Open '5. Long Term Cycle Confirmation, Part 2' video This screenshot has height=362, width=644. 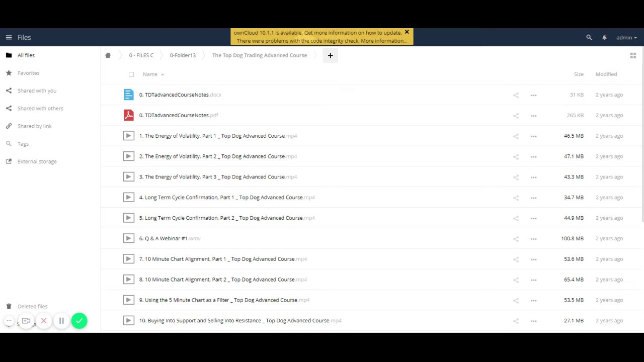[x=227, y=218]
